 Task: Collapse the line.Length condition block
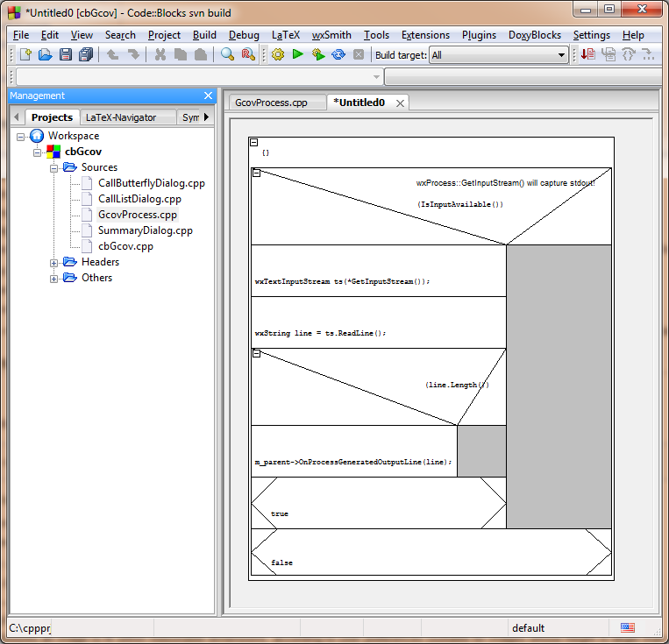[256, 353]
